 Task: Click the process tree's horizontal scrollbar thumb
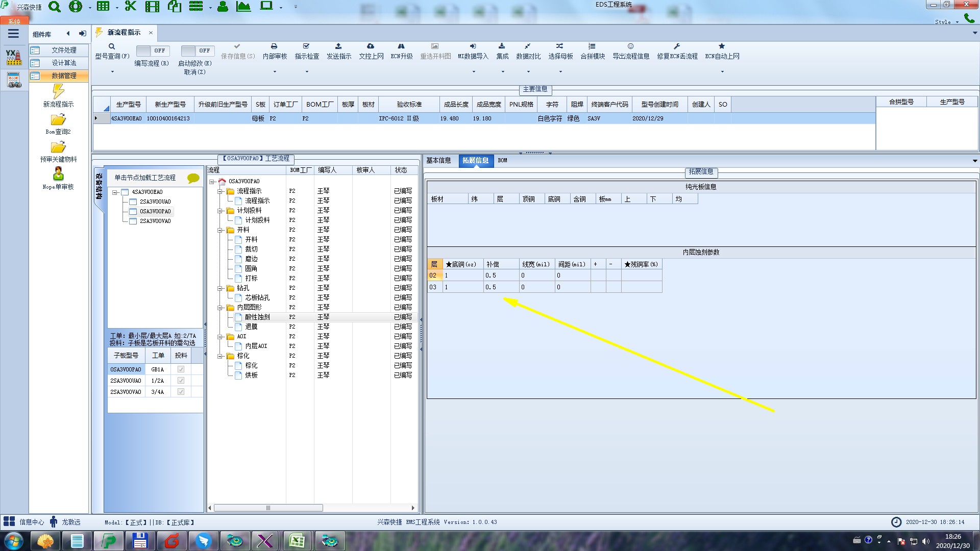tap(268, 508)
